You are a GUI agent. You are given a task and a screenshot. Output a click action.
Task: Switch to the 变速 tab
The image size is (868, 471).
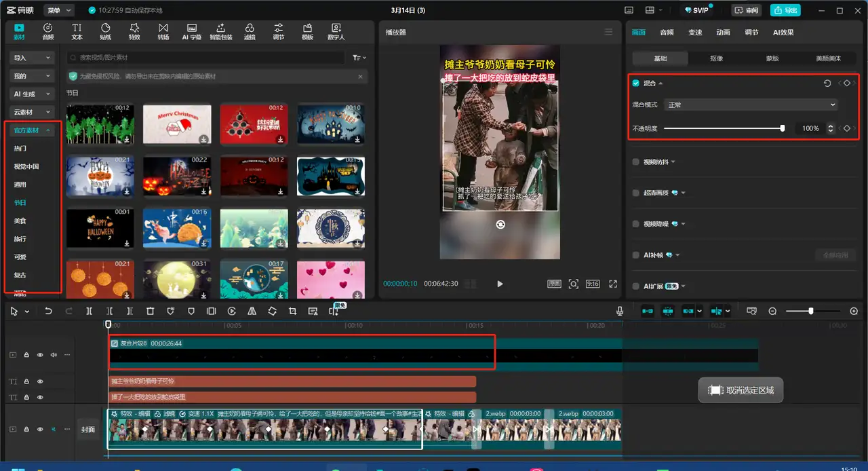point(695,32)
